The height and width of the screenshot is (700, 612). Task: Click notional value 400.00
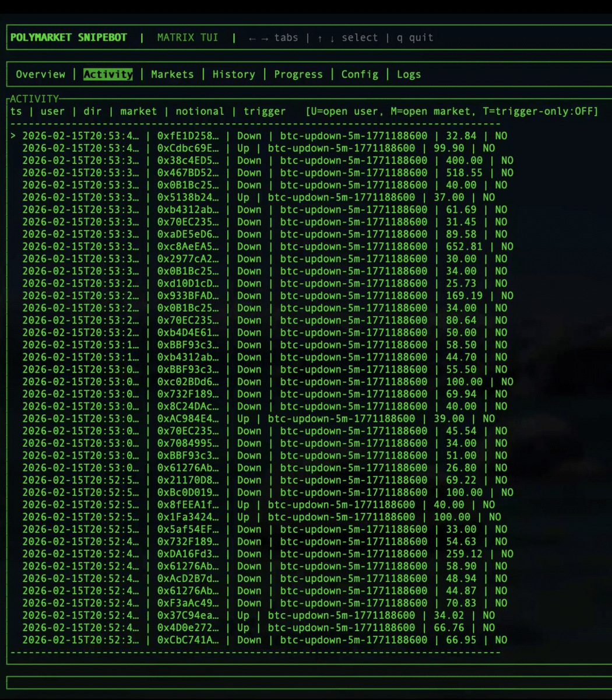(x=465, y=160)
